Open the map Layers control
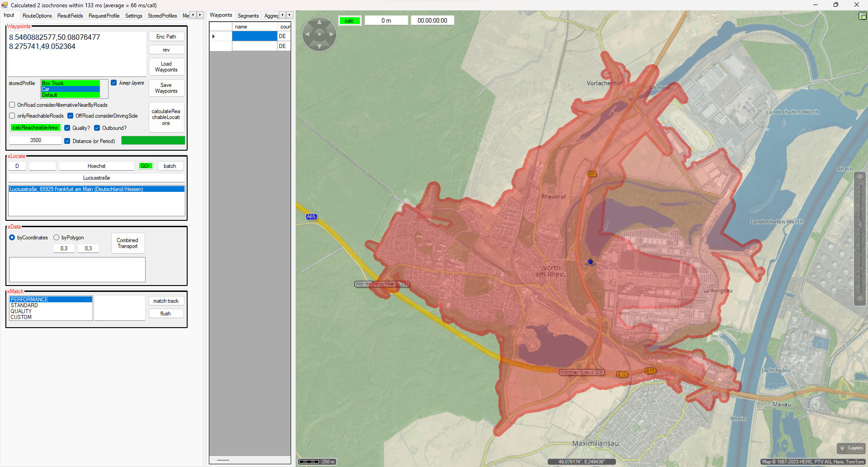 pyautogui.click(x=851, y=448)
